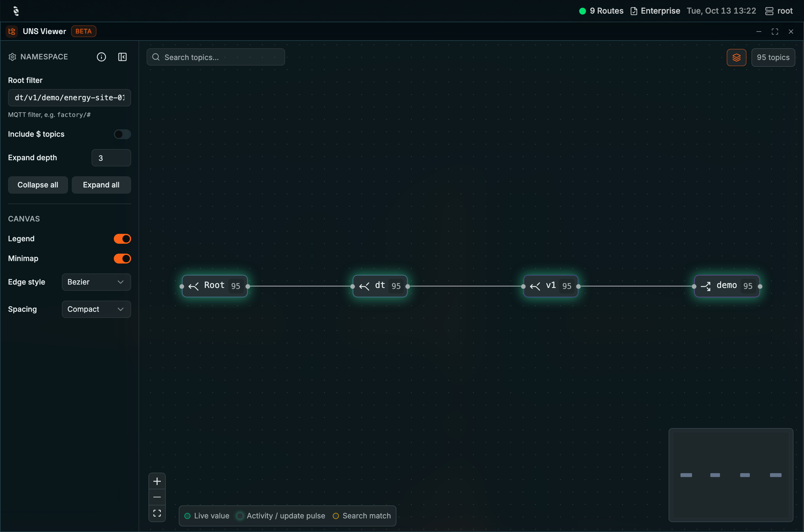Click the BETA badge
804x532 pixels.
83,31
